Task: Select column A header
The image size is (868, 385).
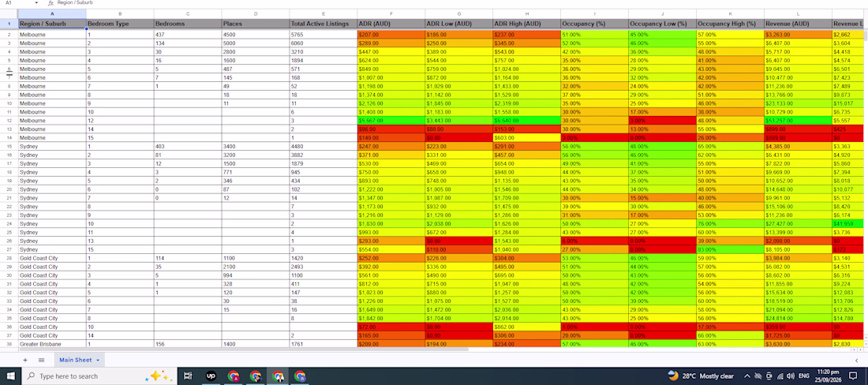Action: (52, 13)
